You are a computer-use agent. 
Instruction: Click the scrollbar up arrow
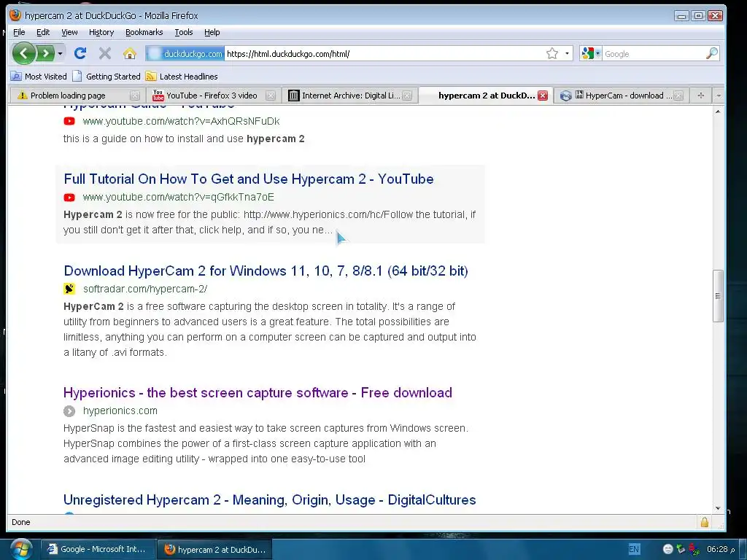pyautogui.click(x=718, y=112)
